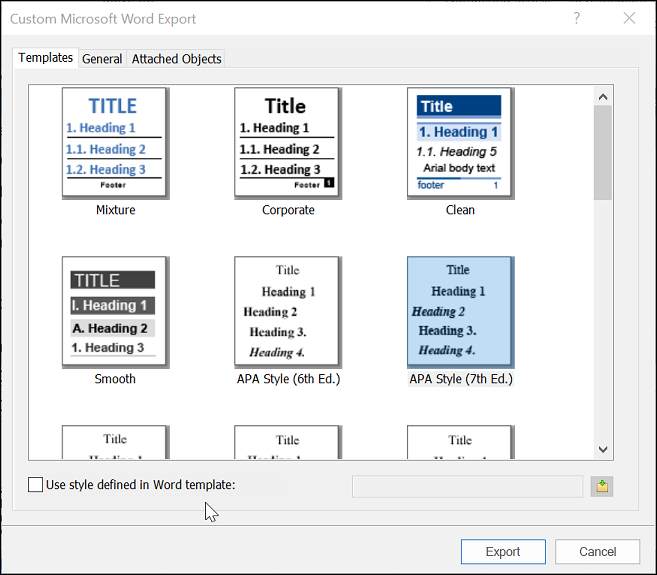Enable Use style defined in Word template
The width and height of the screenshot is (657, 575).
point(36,485)
